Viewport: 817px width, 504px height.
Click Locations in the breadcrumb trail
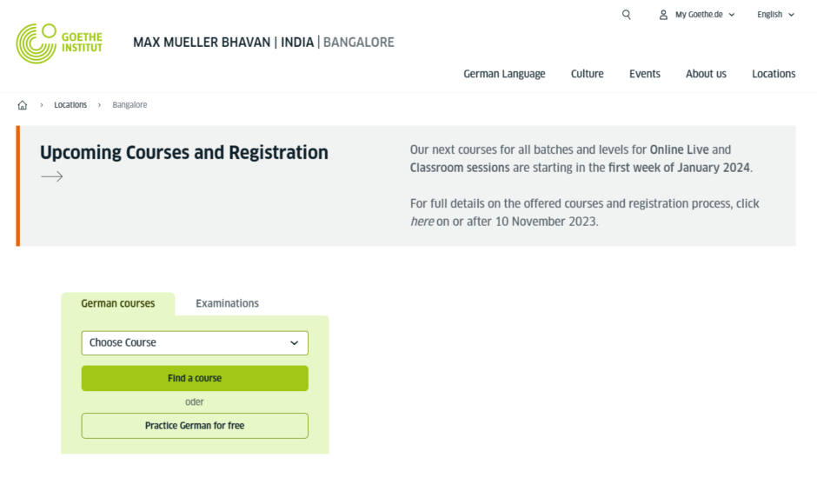(70, 104)
